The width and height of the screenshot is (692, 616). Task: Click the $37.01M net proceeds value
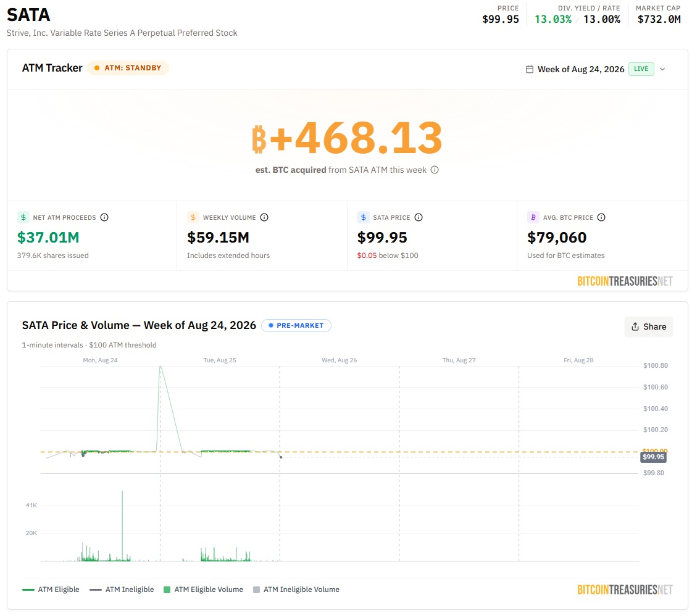[48, 238]
